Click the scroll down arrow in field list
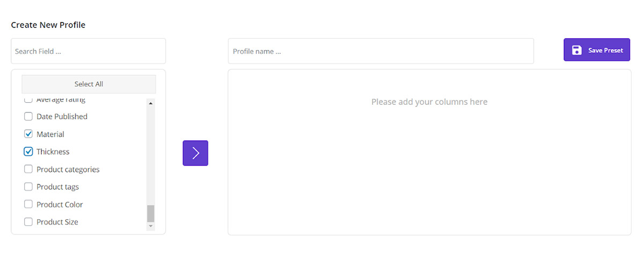 (x=150, y=226)
